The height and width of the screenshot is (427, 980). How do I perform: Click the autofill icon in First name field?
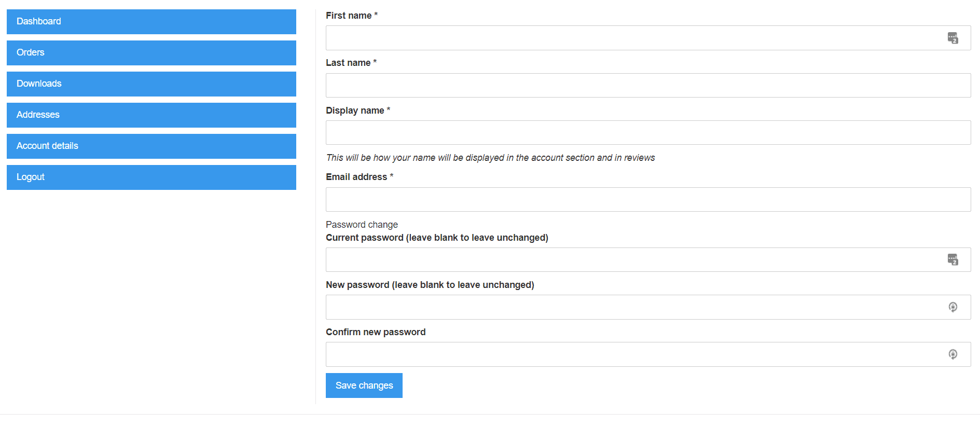click(x=953, y=38)
